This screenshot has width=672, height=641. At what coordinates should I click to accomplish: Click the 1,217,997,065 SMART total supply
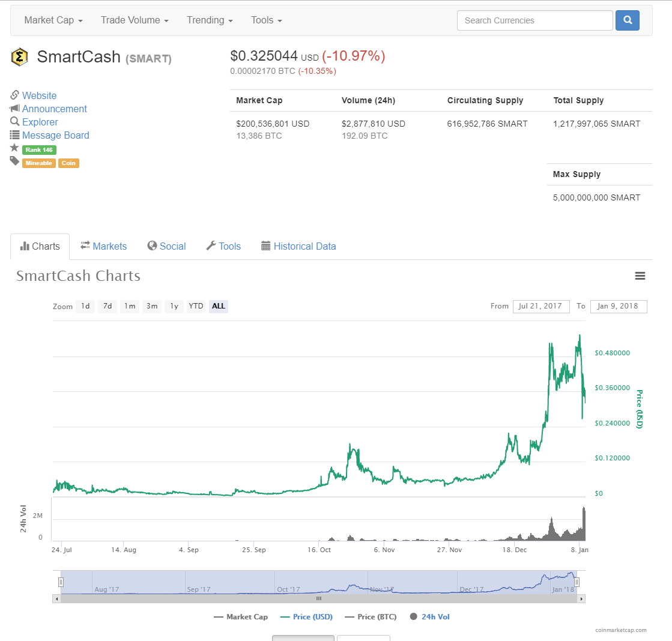tap(596, 124)
